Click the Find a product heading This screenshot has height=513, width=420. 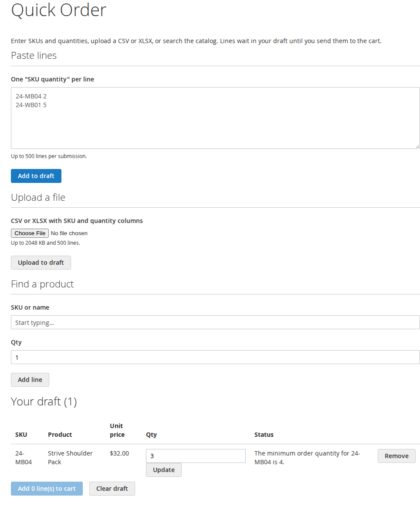pyautogui.click(x=42, y=284)
